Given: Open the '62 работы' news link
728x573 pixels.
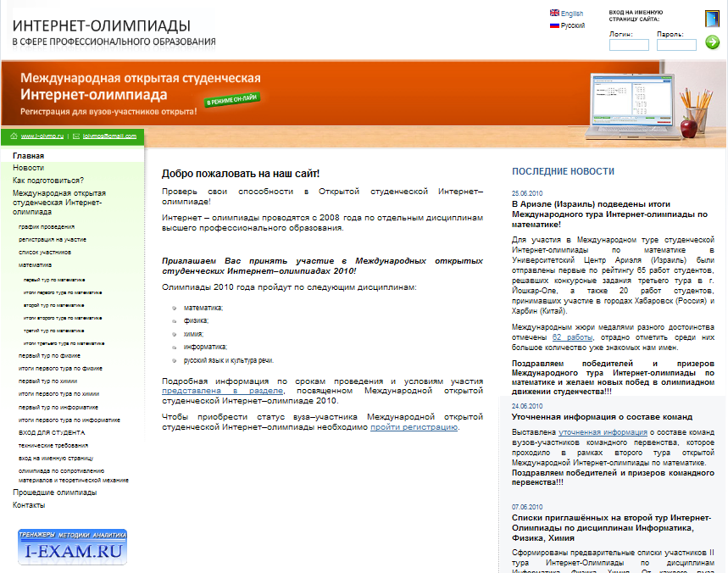Looking at the screenshot, I should click(572, 337).
